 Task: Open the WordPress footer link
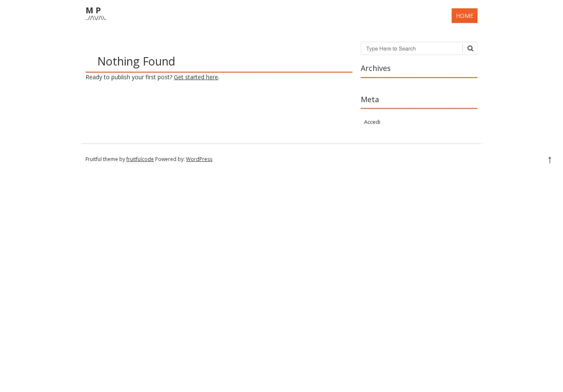pos(199,159)
